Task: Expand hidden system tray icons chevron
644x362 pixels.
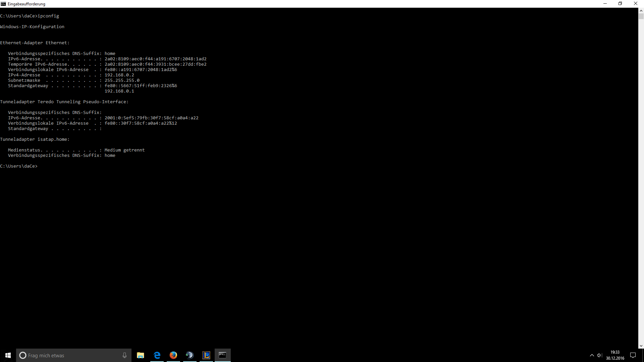Action: [x=592, y=355]
